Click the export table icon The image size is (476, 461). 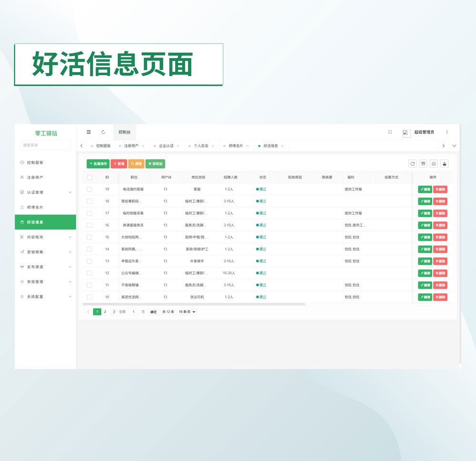click(444, 164)
